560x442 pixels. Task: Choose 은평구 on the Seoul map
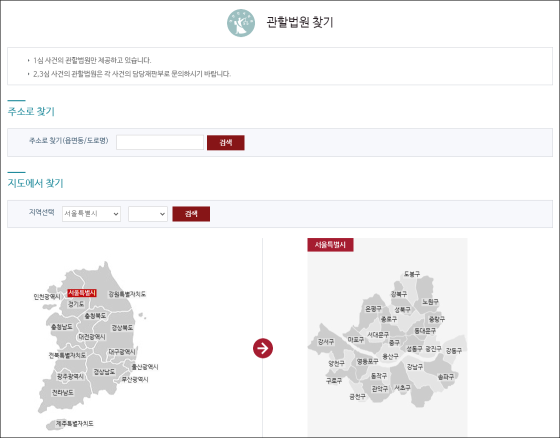pos(373,308)
